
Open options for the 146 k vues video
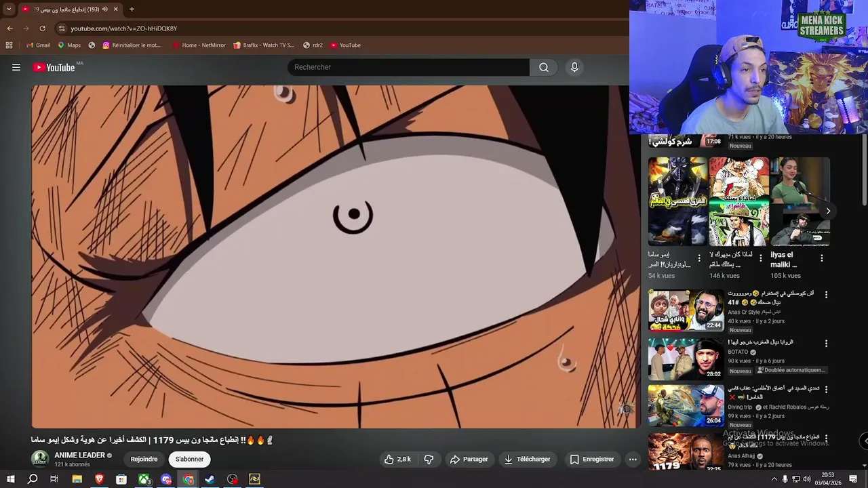click(761, 258)
